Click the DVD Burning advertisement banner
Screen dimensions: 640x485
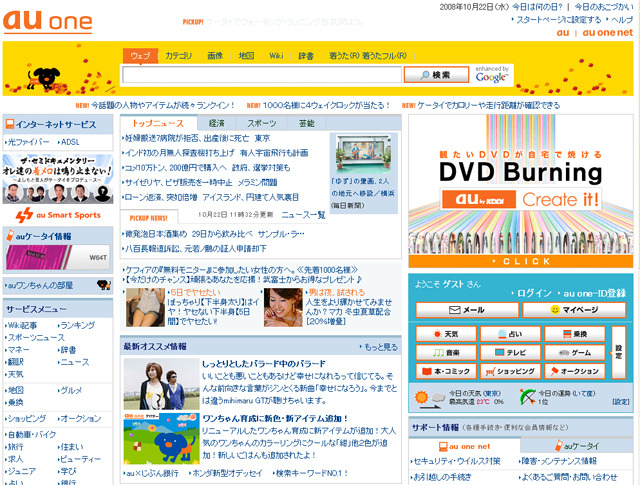[x=520, y=191]
